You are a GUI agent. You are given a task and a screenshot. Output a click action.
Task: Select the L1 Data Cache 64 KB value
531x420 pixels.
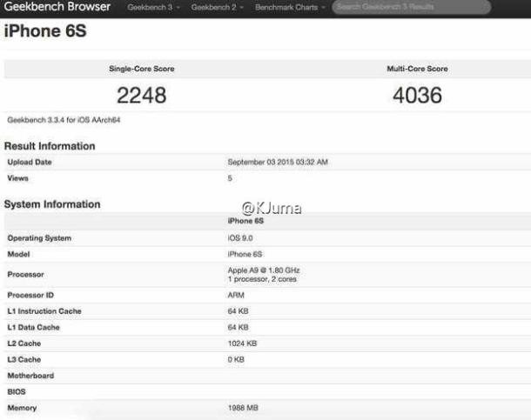[x=238, y=327]
